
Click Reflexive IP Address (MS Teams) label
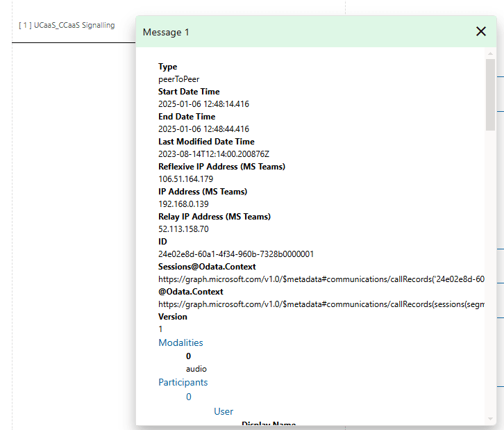click(x=221, y=167)
